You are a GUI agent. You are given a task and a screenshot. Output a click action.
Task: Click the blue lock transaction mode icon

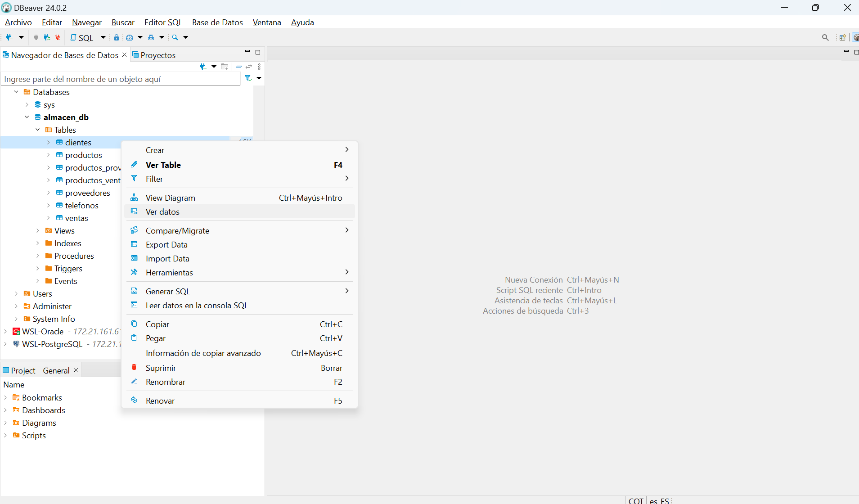coord(117,37)
